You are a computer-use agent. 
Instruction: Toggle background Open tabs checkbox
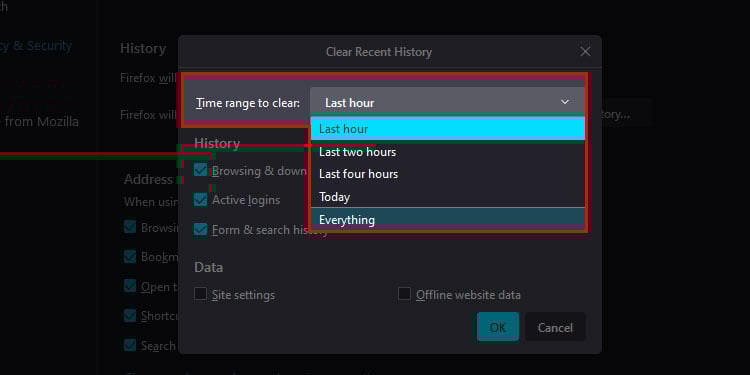pyautogui.click(x=130, y=286)
